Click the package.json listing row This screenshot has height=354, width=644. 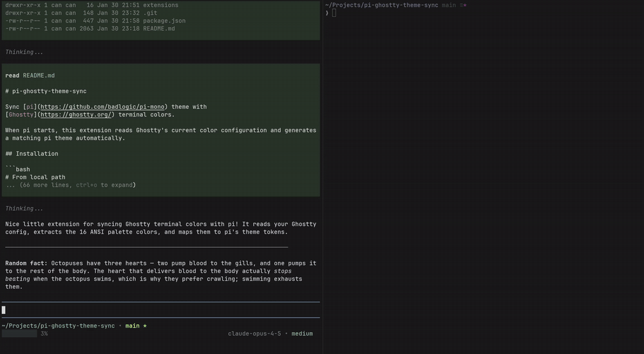click(x=95, y=21)
